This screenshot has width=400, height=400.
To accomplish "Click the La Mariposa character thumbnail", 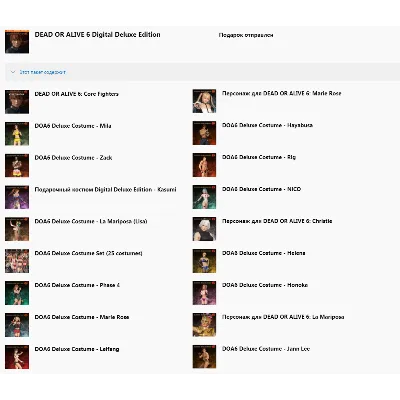I will [204, 325].
